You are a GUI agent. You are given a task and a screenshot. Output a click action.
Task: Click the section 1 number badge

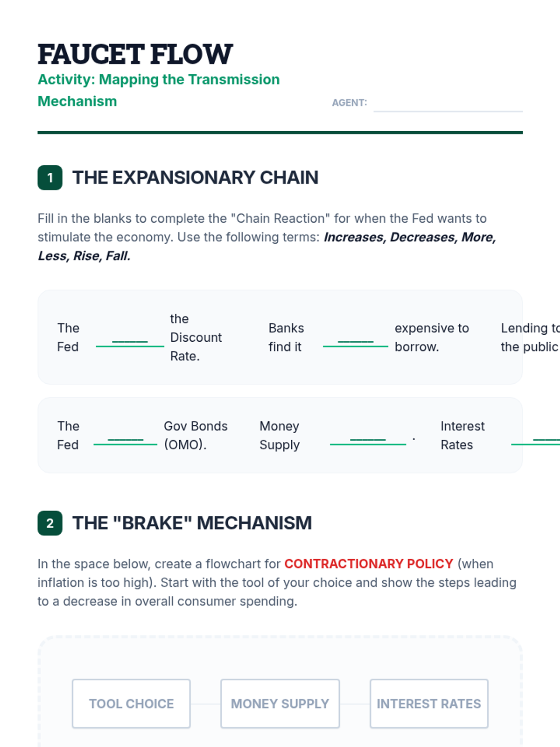click(50, 178)
